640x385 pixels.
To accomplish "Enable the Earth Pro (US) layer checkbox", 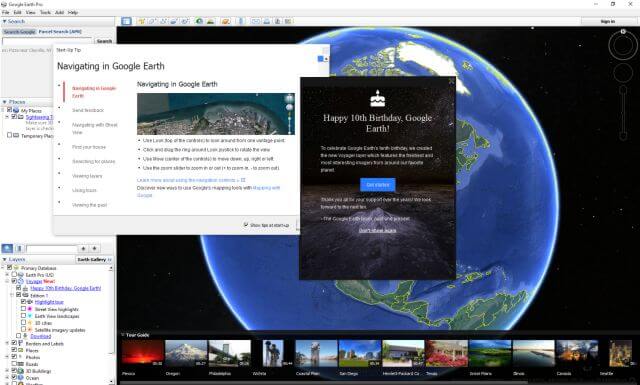I will [x=14, y=275].
